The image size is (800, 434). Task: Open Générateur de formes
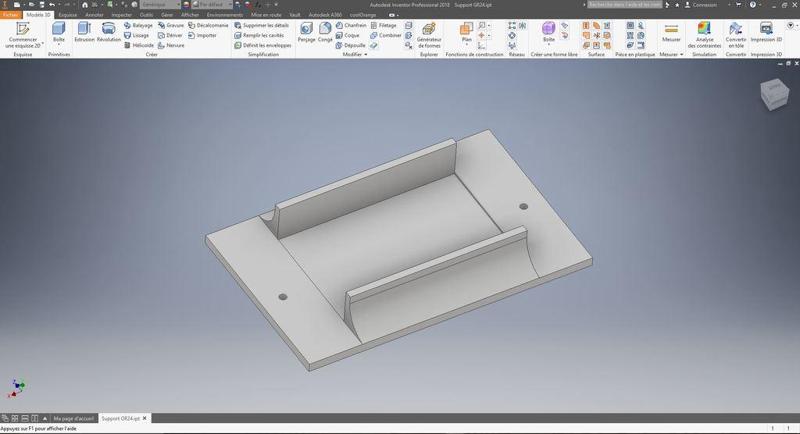[429, 35]
